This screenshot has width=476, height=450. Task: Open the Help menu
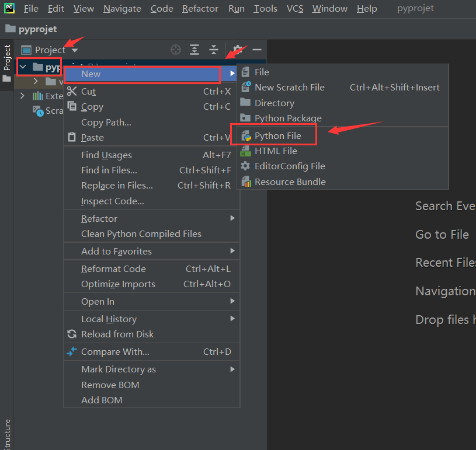367,9
